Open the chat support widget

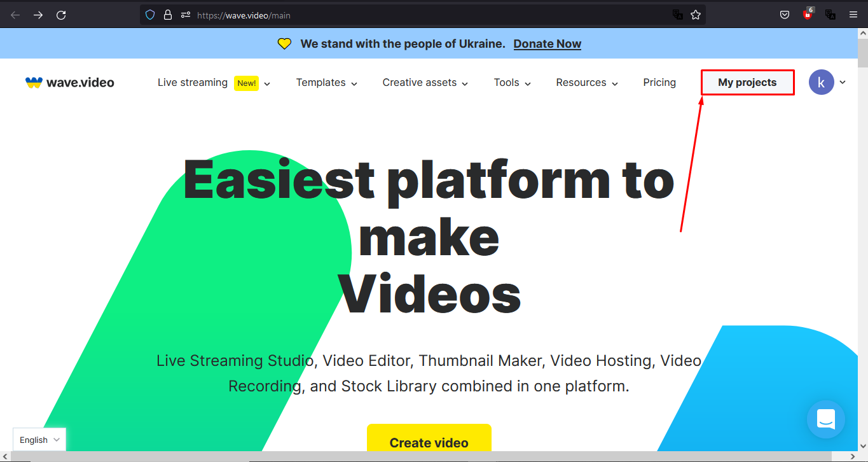coord(826,419)
